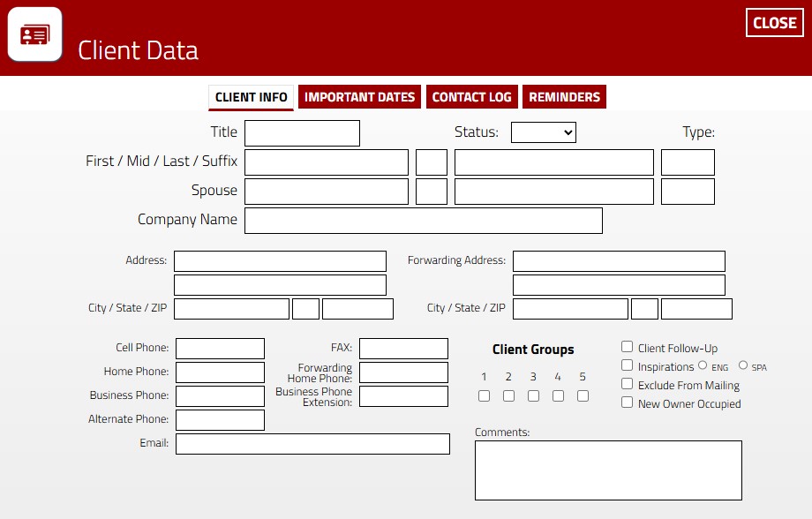The image size is (812, 519).
Task: Click the Forwarding Address City field
Action: pyautogui.click(x=570, y=309)
